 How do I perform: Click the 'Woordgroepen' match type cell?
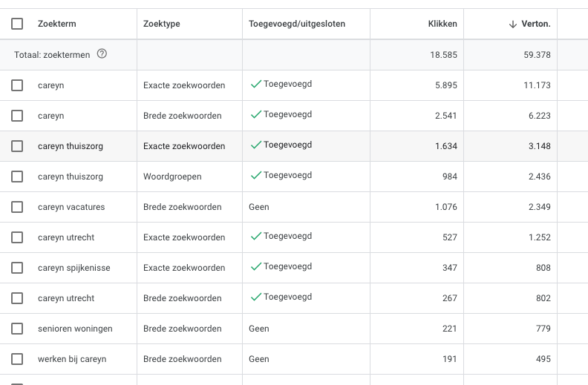[172, 177]
